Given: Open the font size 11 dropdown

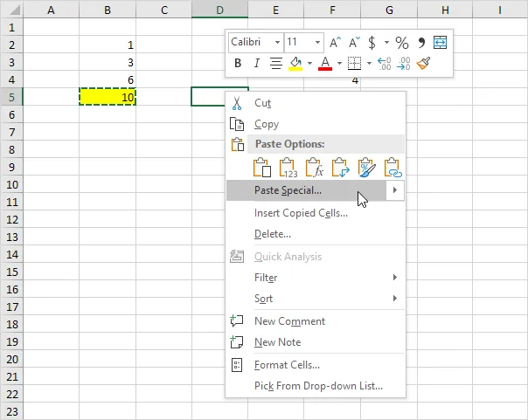Looking at the screenshot, I should 317,42.
